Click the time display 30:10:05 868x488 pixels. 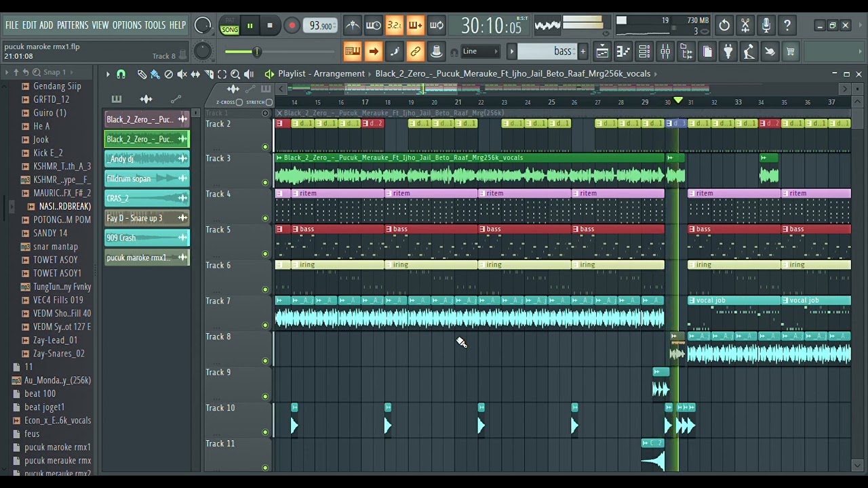coord(492,26)
